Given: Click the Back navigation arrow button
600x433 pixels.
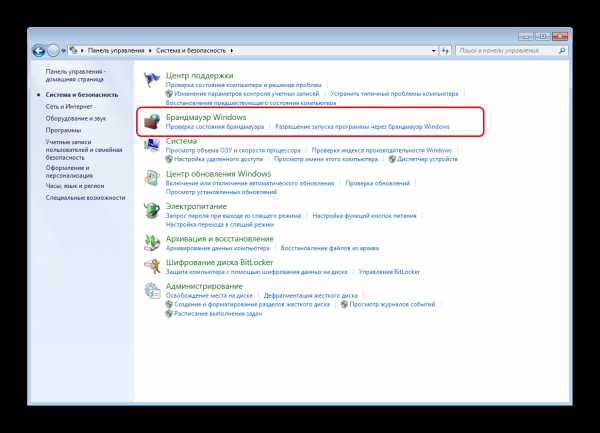Looking at the screenshot, I should click(x=39, y=50).
